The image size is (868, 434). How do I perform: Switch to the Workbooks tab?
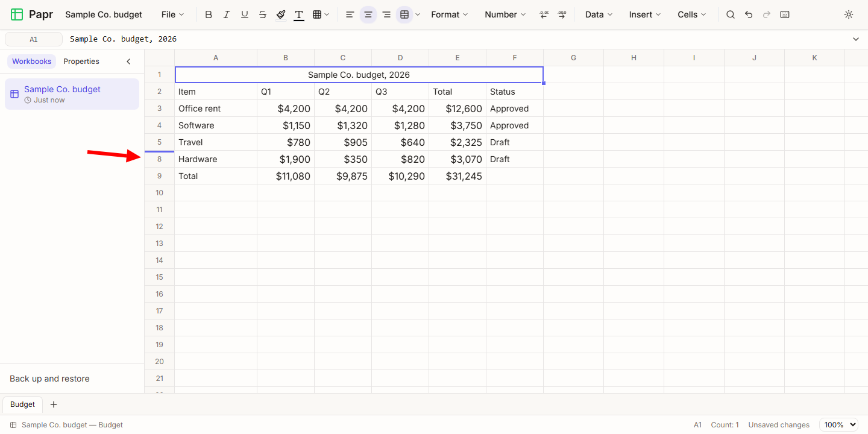32,61
